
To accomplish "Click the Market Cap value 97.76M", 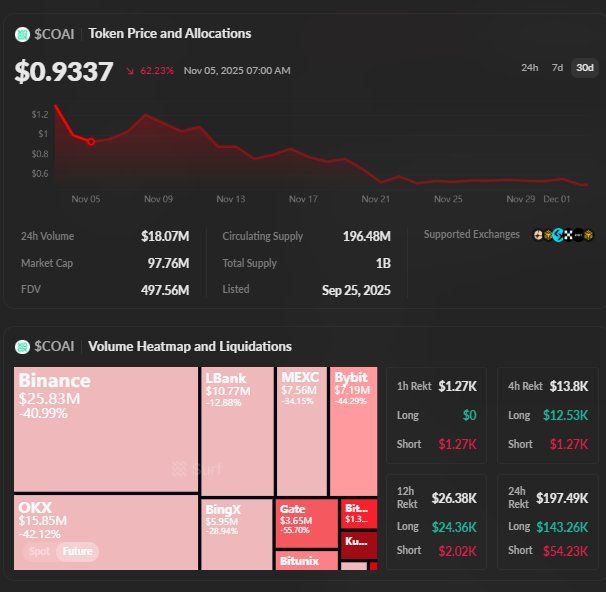I will tap(168, 263).
